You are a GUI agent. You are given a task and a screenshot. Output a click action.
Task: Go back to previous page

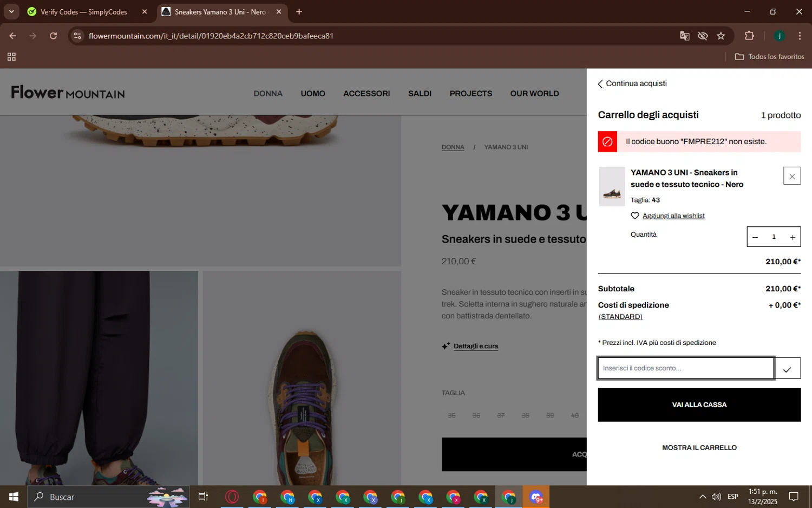coord(13,36)
